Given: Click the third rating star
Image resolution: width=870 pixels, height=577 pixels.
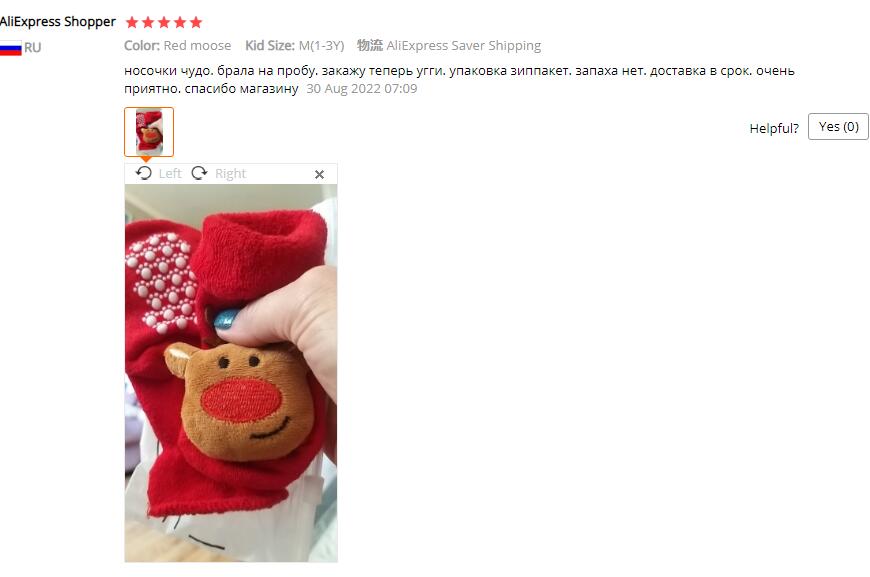Looking at the screenshot, I should click(x=164, y=22).
